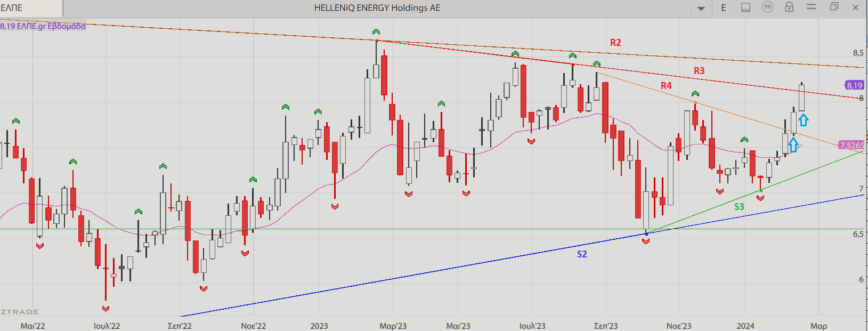
Task: Click the 8,5 price axis label
Action: (858, 53)
